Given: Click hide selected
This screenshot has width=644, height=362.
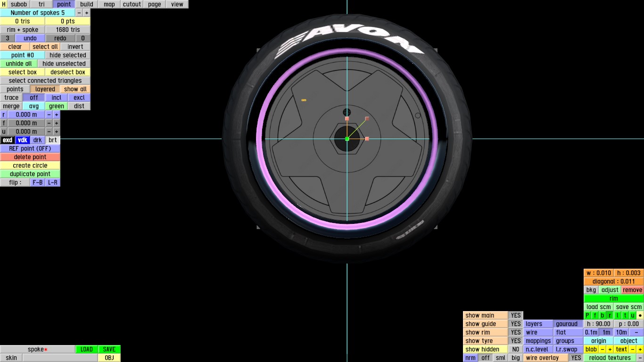Looking at the screenshot, I should pos(68,55).
